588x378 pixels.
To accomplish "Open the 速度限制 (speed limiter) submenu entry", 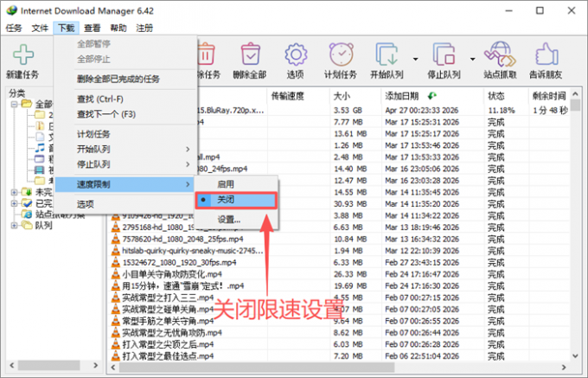I will point(125,184).
